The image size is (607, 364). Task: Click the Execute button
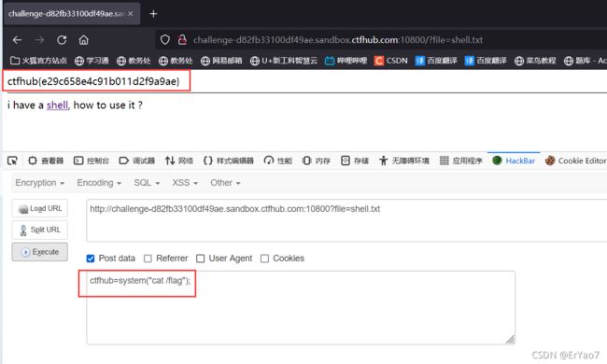(x=40, y=252)
